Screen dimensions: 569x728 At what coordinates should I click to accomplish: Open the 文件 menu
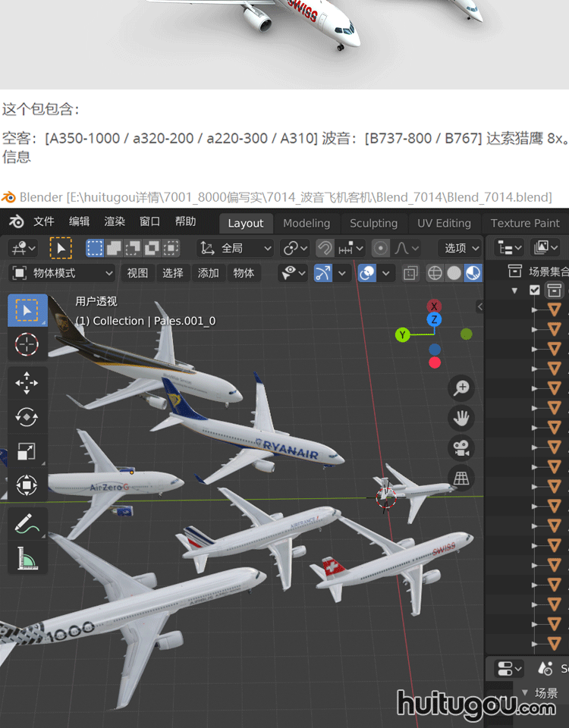[x=44, y=222]
